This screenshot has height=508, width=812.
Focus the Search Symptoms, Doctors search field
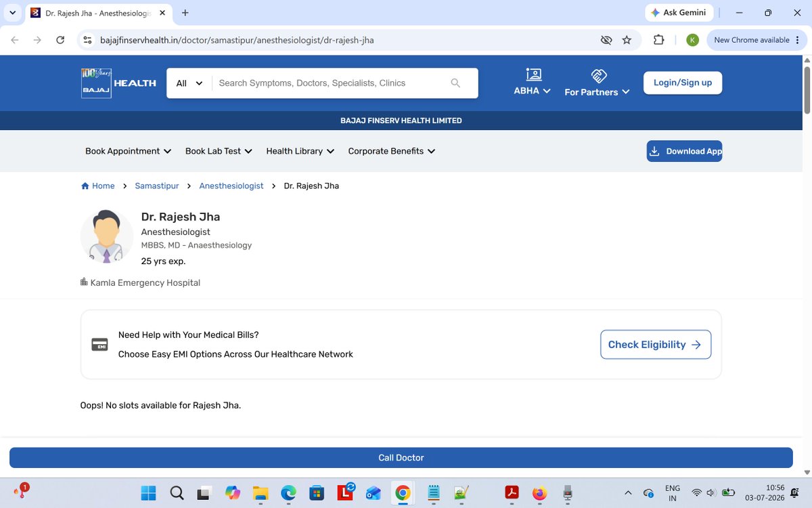(332, 83)
